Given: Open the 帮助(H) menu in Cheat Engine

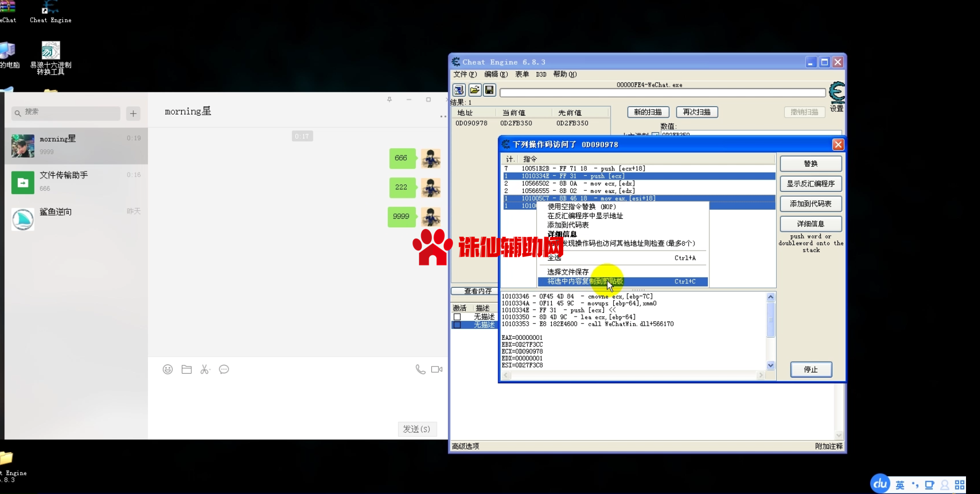Looking at the screenshot, I should [565, 74].
